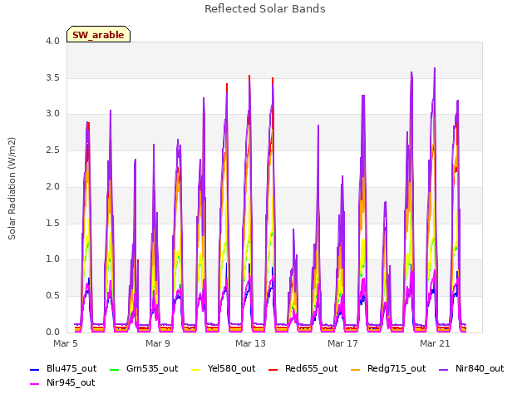Click the Mar 5 x-axis tick label
Screen dimensions: 532x399
point(66,343)
